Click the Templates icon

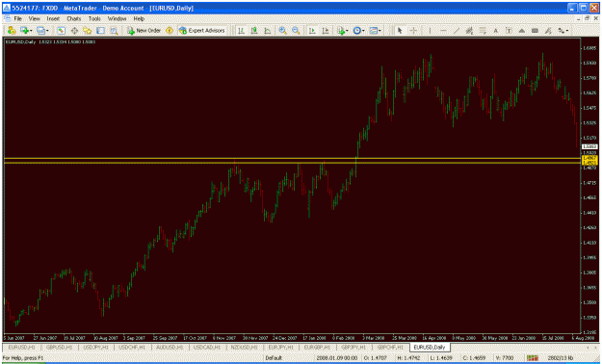(x=373, y=31)
